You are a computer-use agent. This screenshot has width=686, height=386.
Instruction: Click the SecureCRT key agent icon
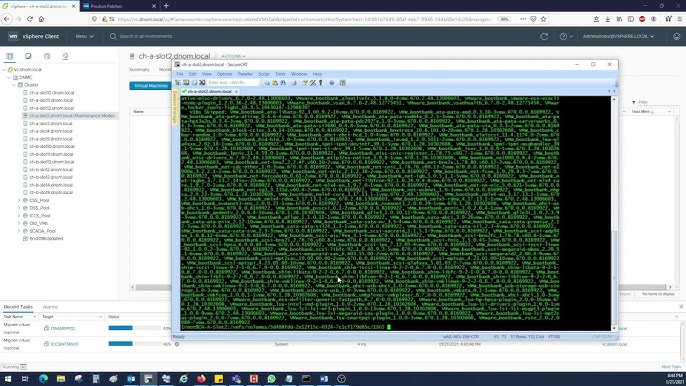tap(321, 82)
